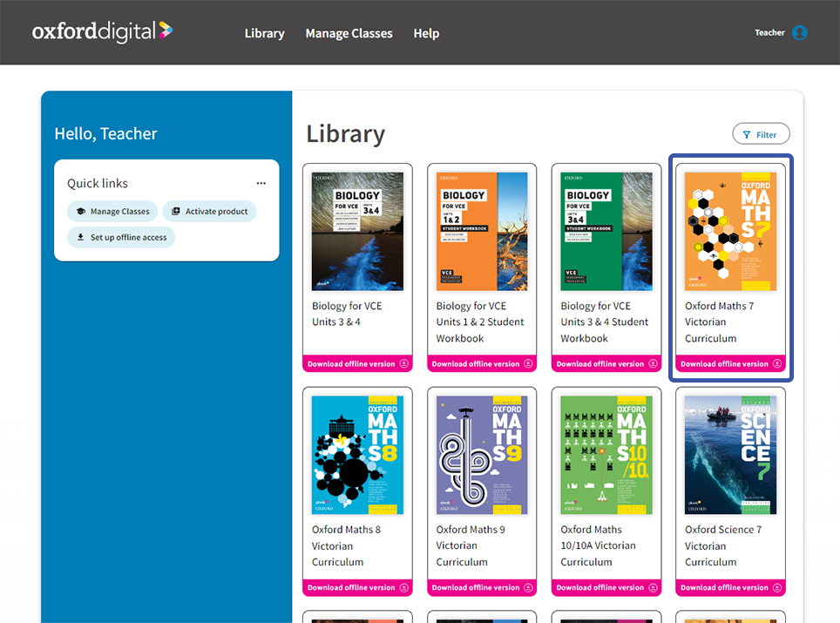Click the 'Quick links' heading
Screen dimensions: 840x623
[97, 183]
